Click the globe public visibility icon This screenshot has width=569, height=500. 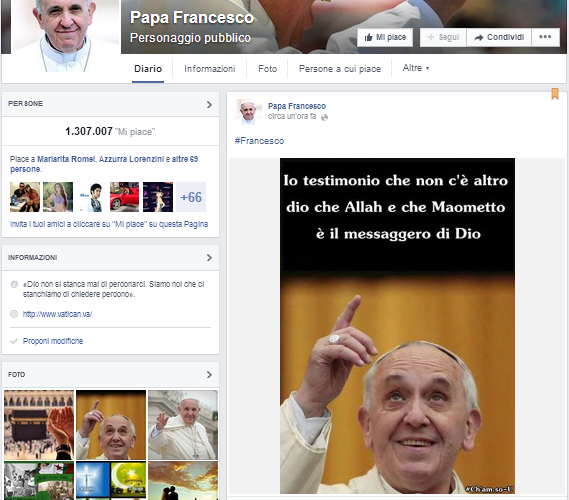click(x=324, y=117)
